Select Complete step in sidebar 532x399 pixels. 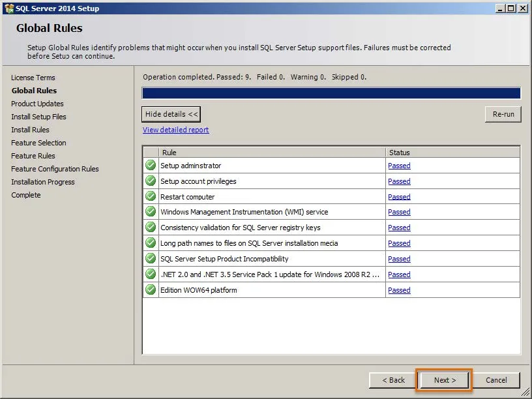26,195
